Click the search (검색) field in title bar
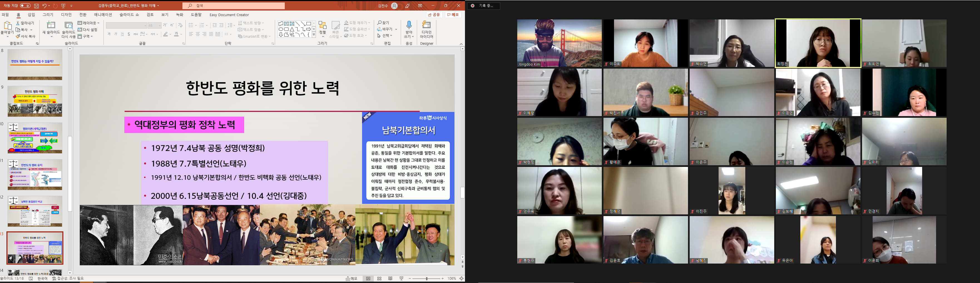The height and width of the screenshot is (283, 980). [x=234, y=6]
